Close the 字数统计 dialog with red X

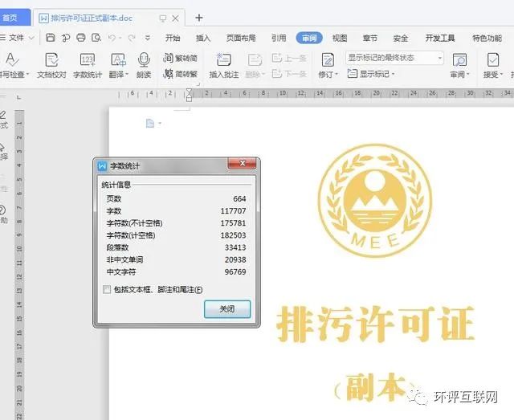coord(243,163)
